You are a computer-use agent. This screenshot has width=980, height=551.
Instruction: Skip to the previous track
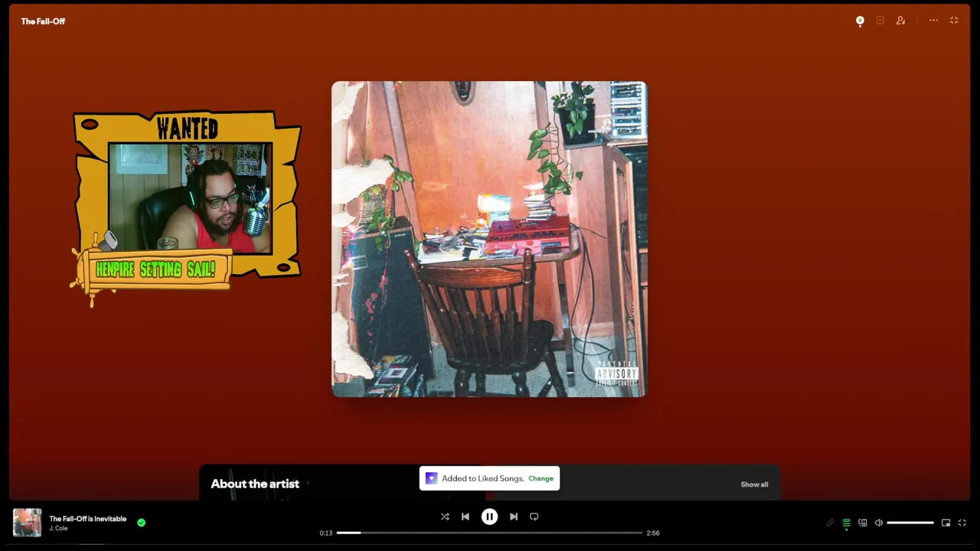[x=465, y=517]
